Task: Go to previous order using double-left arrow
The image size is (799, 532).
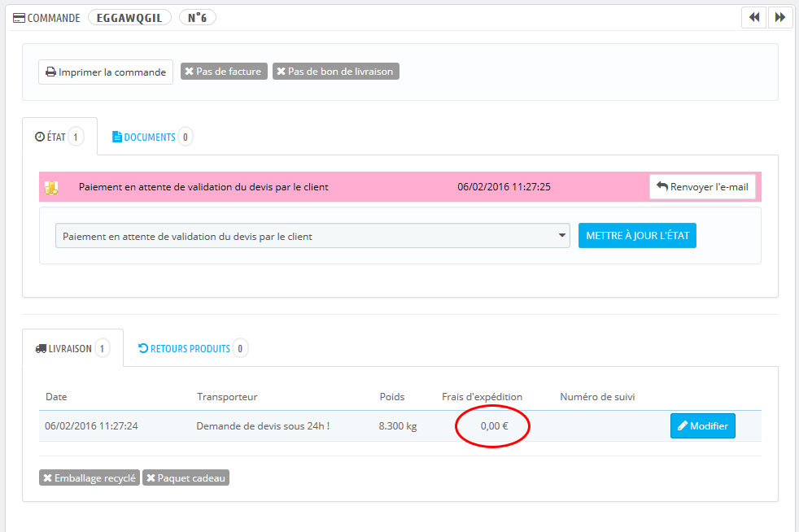Action: pos(753,17)
